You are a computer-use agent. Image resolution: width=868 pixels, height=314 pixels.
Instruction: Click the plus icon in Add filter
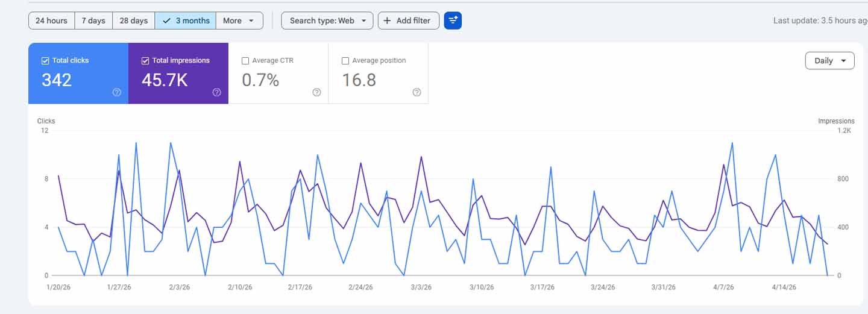click(387, 20)
